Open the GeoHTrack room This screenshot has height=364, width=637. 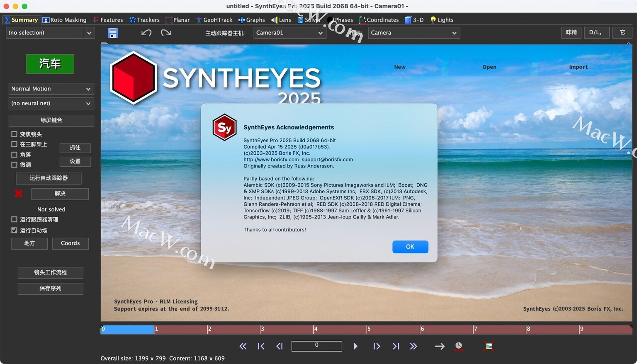click(x=214, y=20)
